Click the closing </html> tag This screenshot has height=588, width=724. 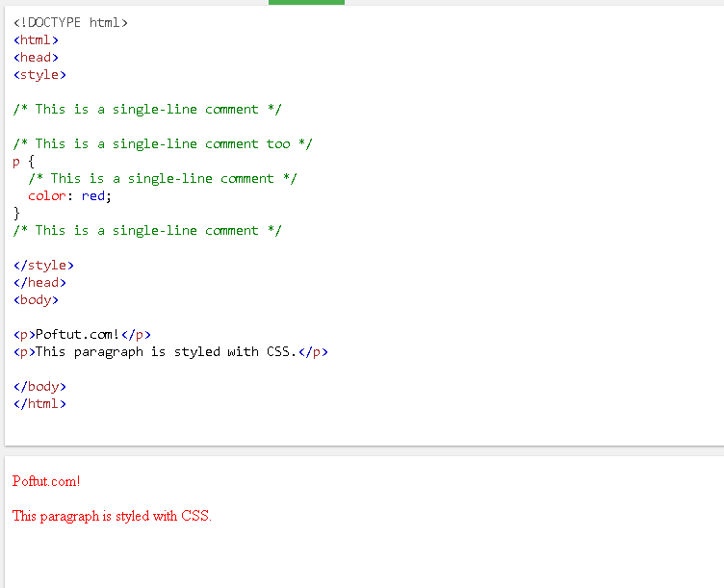[39, 404]
